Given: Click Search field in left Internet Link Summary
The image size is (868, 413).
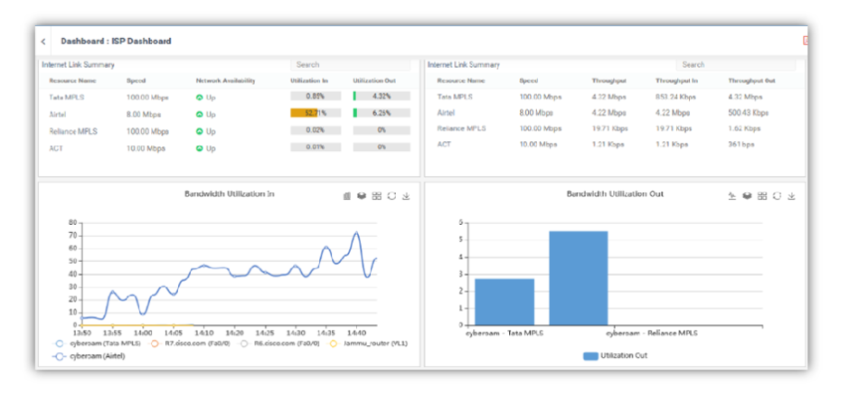Looking at the screenshot, I should point(351,65).
